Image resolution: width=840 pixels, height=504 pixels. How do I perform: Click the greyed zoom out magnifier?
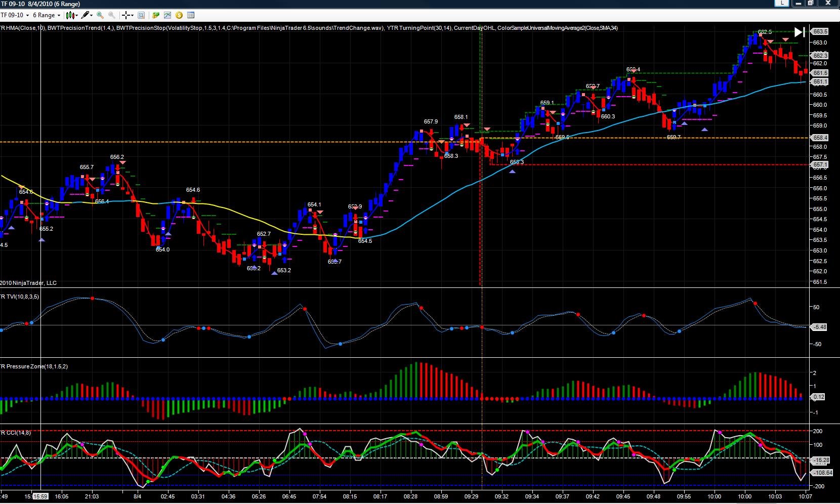pyautogui.click(x=112, y=15)
